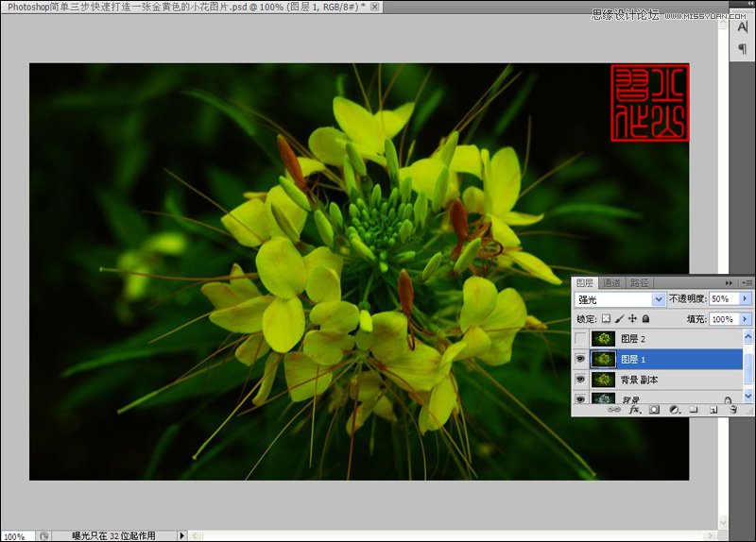Open the 填充 fill slider arrow

tap(745, 319)
